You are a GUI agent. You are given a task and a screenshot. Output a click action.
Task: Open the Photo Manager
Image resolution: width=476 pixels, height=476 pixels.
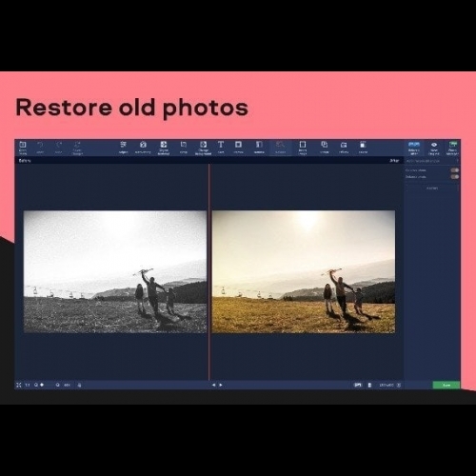pyautogui.click(x=452, y=148)
